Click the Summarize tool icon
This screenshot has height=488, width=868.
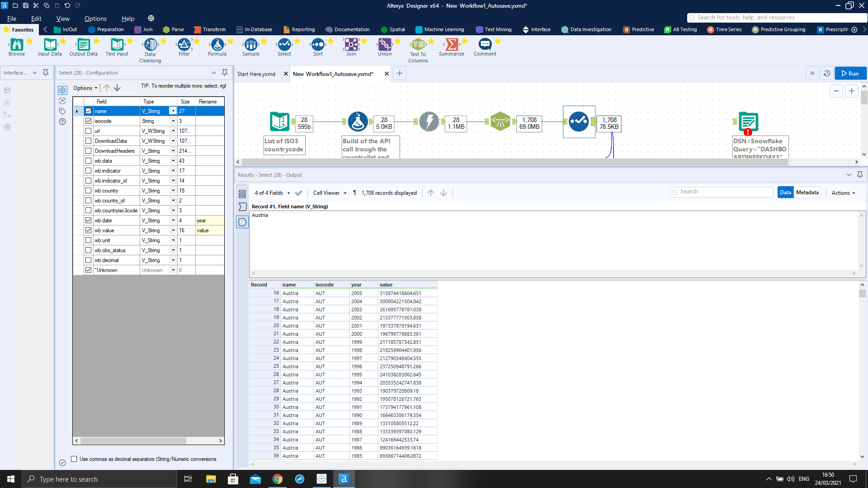pyautogui.click(x=451, y=45)
